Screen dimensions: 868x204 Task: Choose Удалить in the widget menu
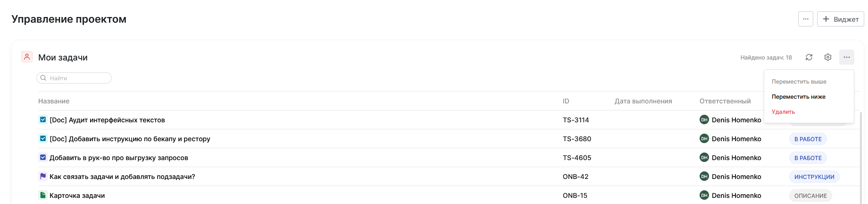point(784,112)
